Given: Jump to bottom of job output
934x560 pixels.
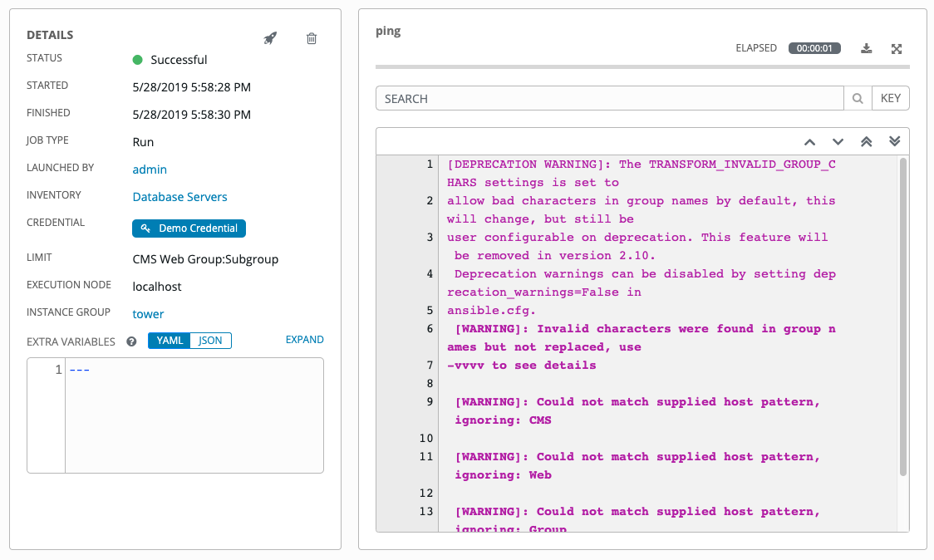Looking at the screenshot, I should [894, 141].
